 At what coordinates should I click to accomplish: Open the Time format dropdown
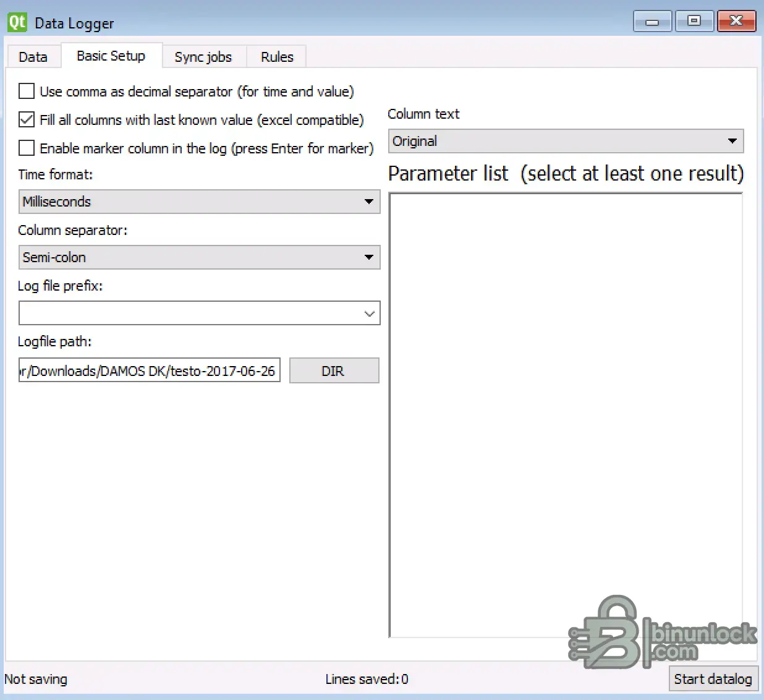pos(199,202)
